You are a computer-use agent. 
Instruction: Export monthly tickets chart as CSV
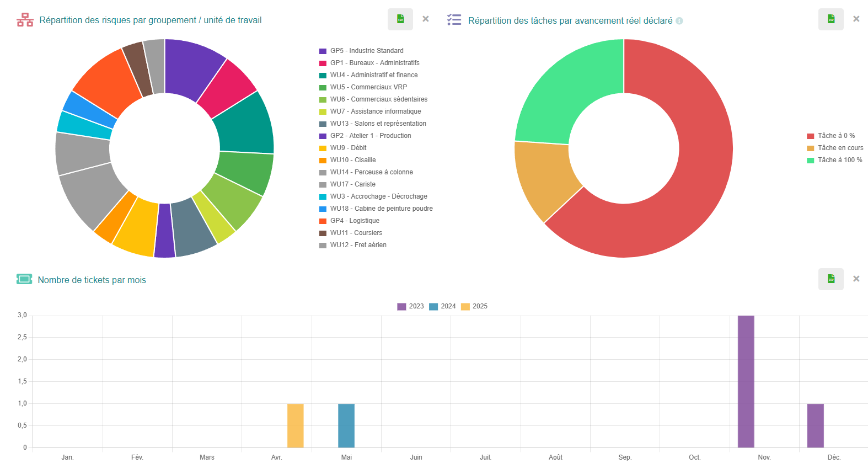[831, 279]
